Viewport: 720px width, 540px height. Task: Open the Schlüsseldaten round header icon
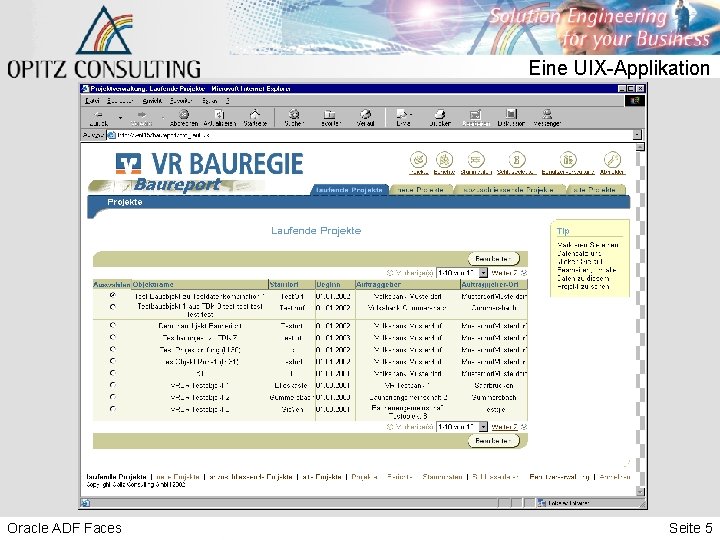517,160
